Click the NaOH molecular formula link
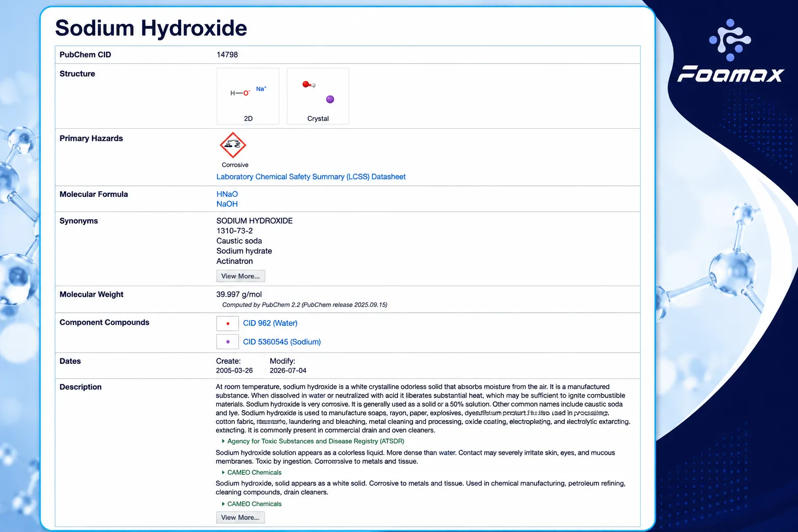Screen dimensions: 798x532 tap(227, 204)
